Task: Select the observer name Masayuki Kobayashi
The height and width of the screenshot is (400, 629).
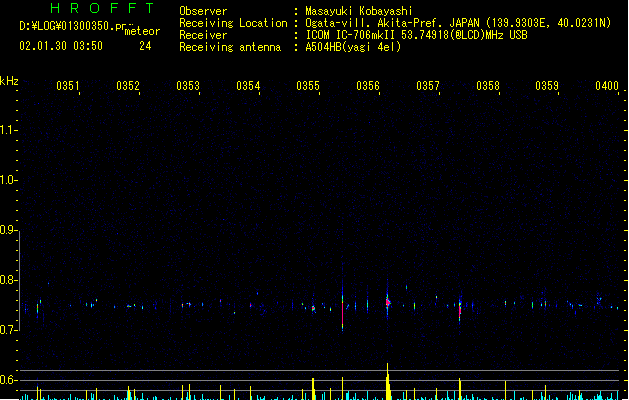Action: click(359, 11)
